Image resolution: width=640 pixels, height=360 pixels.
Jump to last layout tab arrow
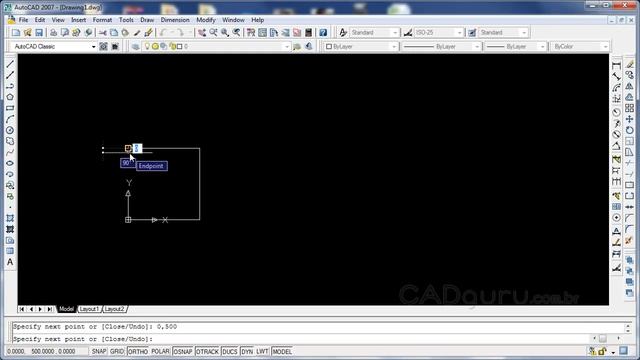(49, 309)
